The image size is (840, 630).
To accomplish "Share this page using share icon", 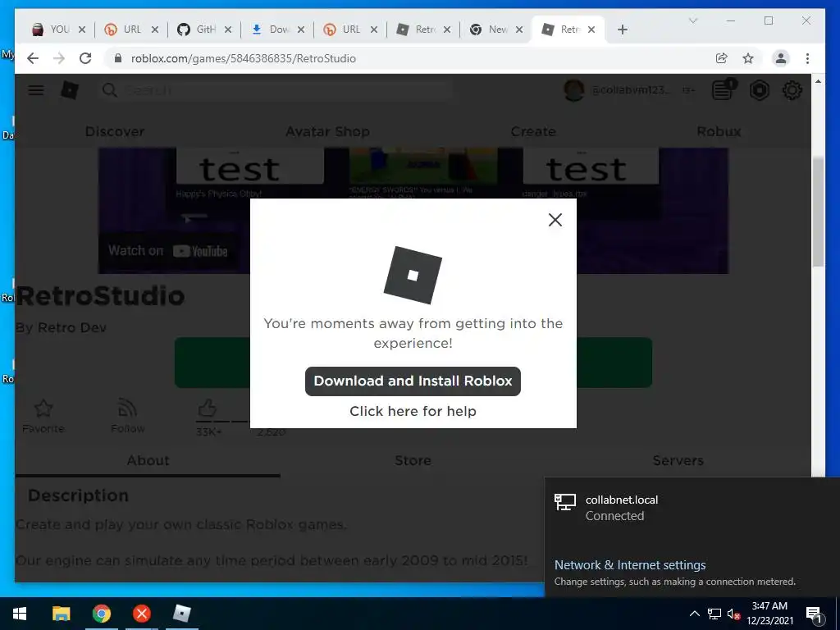I will point(722,58).
